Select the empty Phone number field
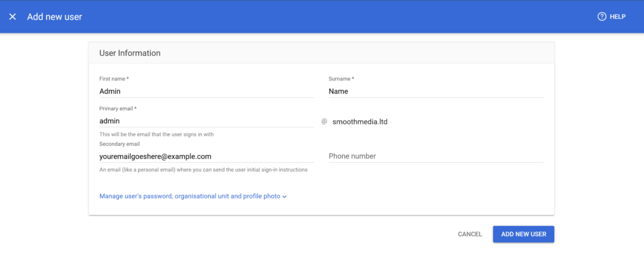 436,156
